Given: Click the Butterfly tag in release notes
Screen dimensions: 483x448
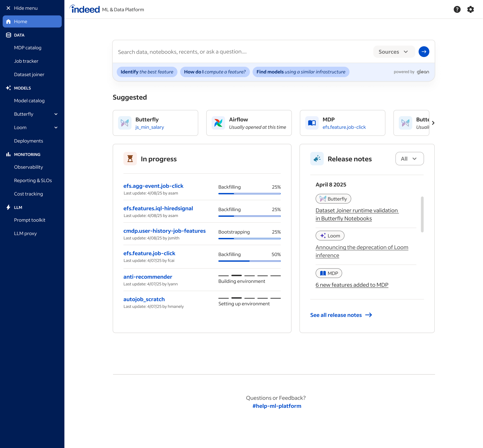Looking at the screenshot, I should pos(333,199).
